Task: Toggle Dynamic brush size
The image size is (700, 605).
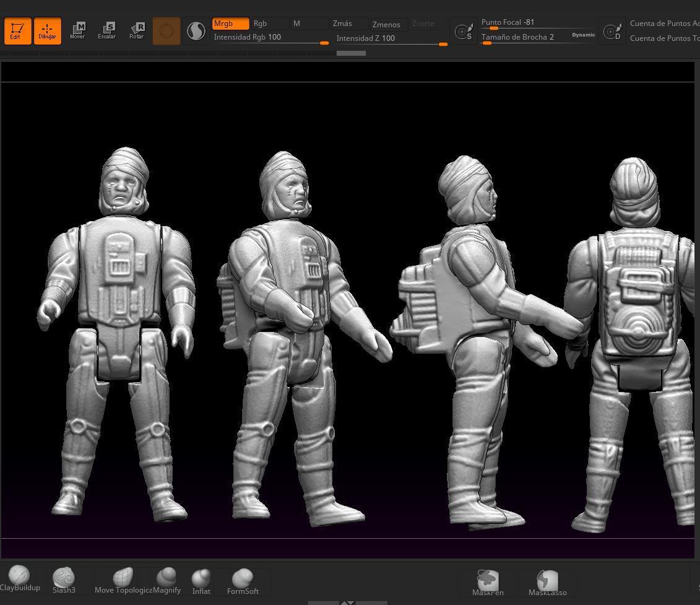Action: 583,35
